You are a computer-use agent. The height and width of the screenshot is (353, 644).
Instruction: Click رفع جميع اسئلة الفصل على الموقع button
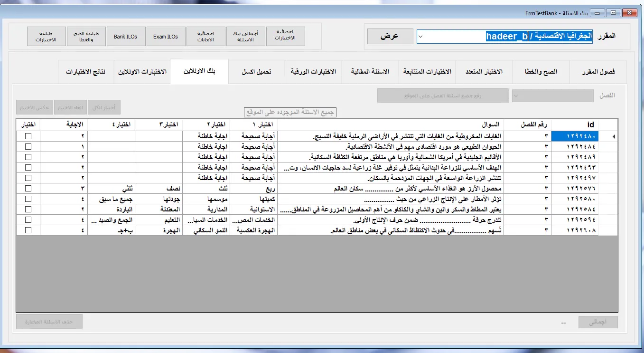point(443,95)
